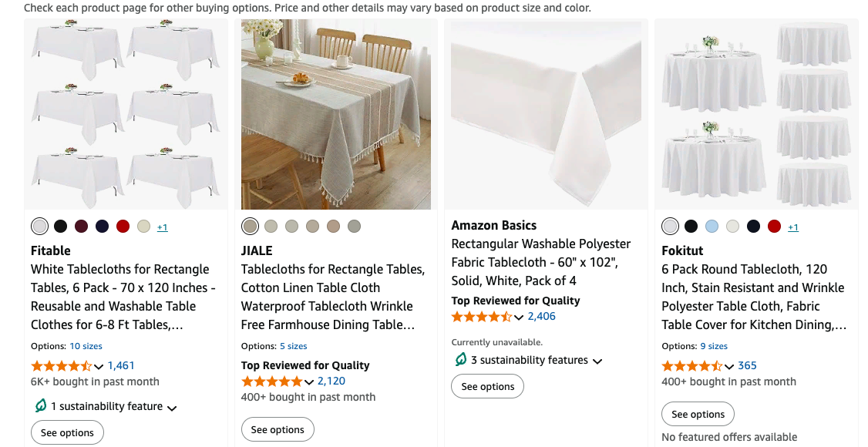Open the Fokitut rating breakdown chevron

pyautogui.click(x=729, y=367)
